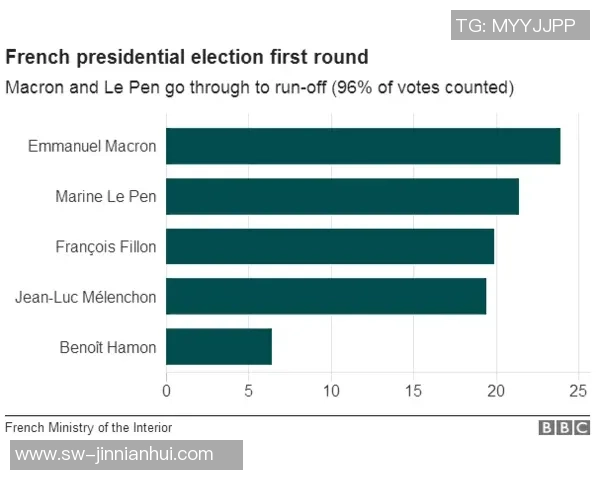Click the TG: MYYJJPP badge

tap(515, 25)
